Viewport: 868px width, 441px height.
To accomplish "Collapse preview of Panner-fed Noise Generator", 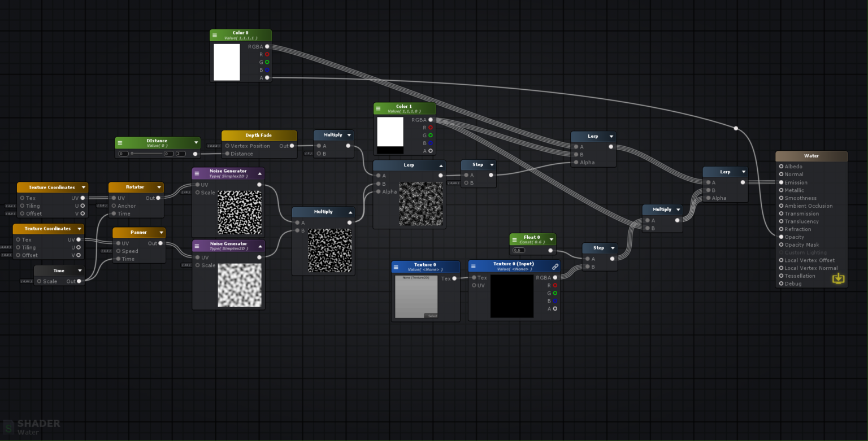I will [260, 246].
